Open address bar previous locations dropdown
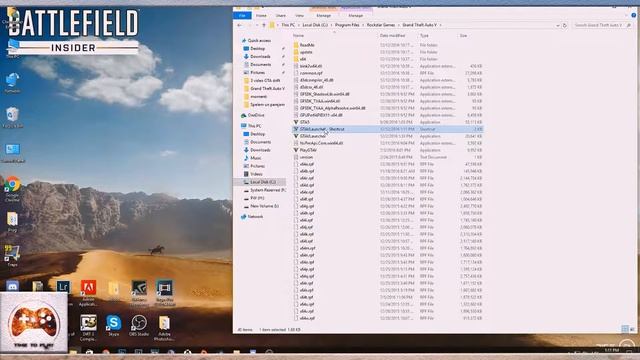640x360 pixels. 558,25
